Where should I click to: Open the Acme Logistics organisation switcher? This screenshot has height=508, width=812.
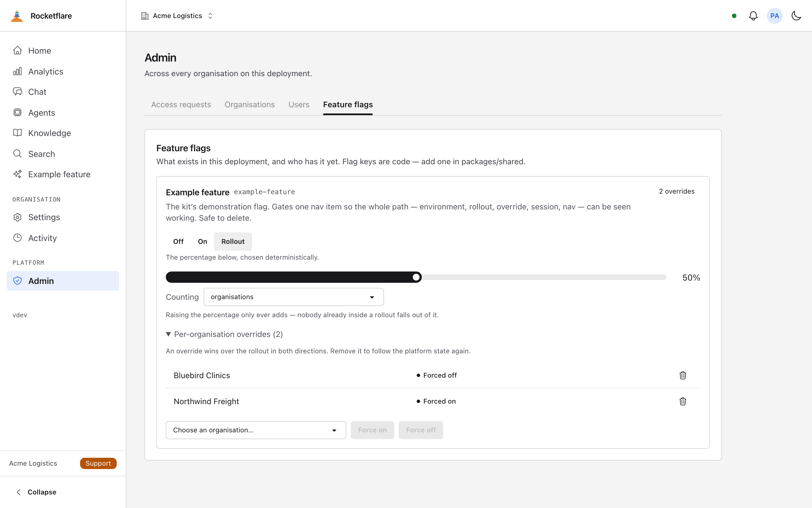click(177, 16)
